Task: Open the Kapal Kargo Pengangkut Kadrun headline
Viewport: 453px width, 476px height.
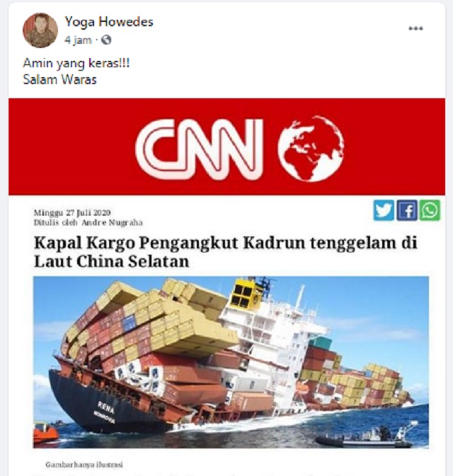Action: point(225,252)
